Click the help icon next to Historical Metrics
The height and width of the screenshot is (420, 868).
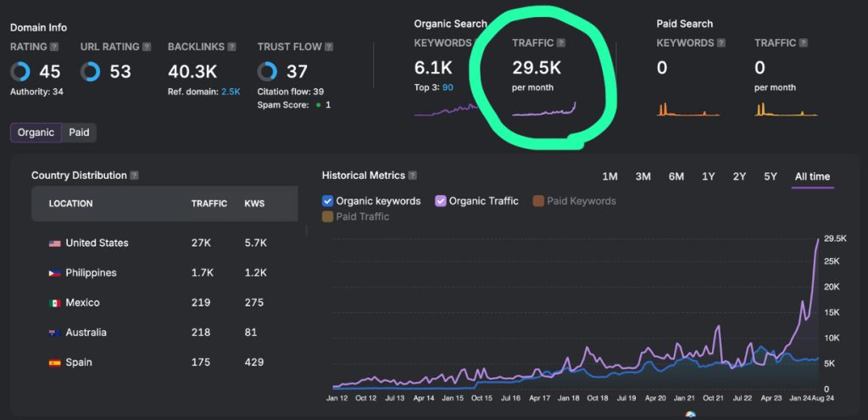click(x=412, y=176)
